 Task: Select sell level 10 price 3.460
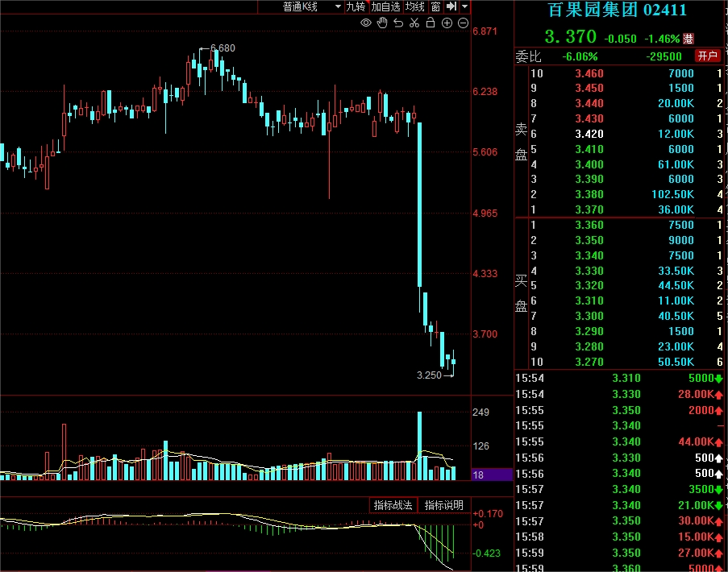pos(589,73)
